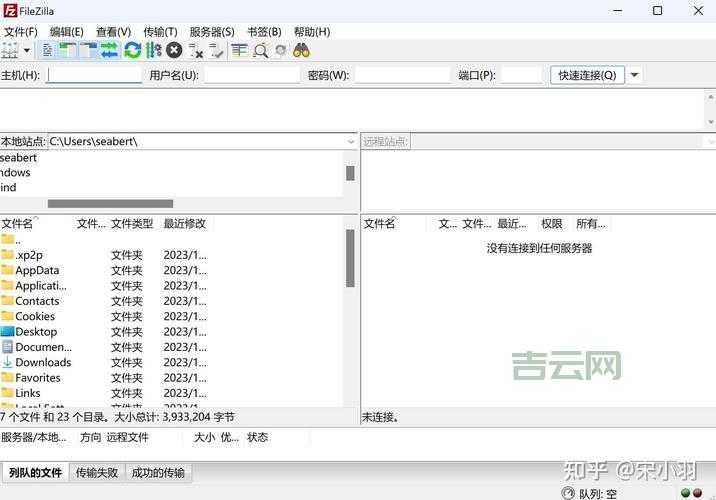Open the Site Manager icon
The width and height of the screenshot is (716, 500).
click(10, 50)
